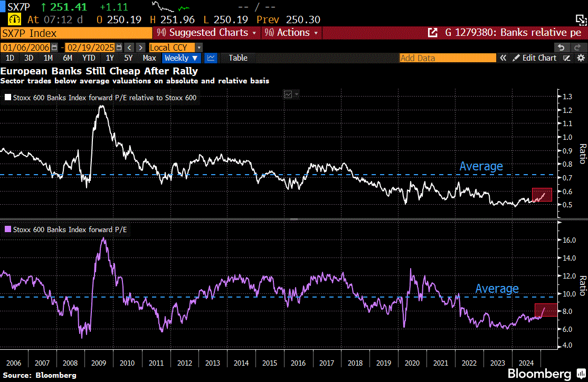Open the mini chart options icon on upper panel
This screenshot has height=382, width=588.
click(288, 94)
